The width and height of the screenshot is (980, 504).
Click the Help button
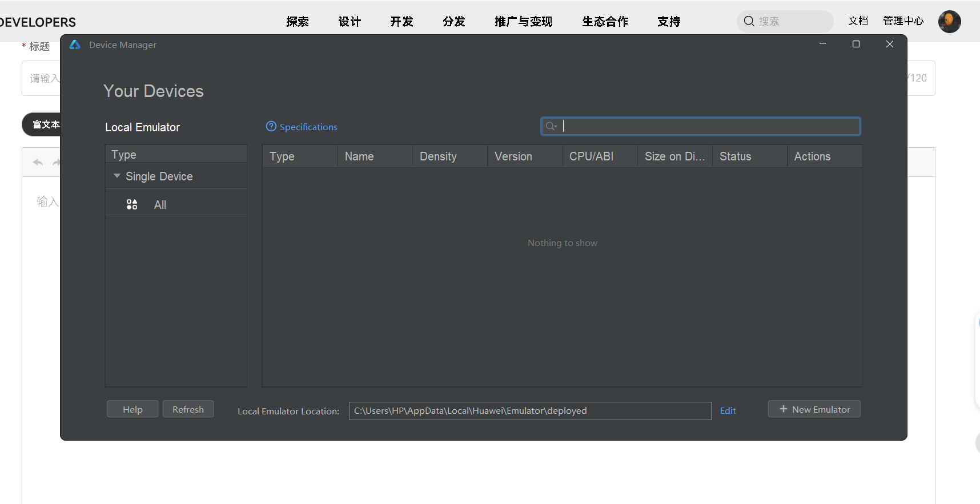pos(132,409)
